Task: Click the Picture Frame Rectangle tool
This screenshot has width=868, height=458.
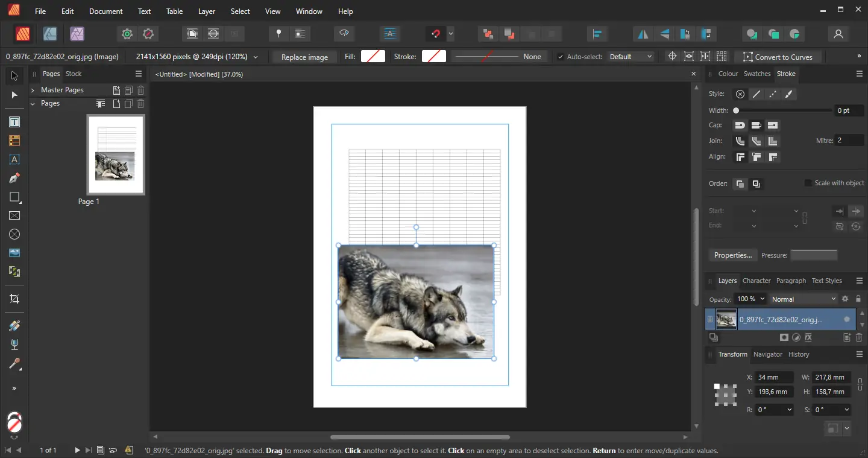Action: coord(14,215)
